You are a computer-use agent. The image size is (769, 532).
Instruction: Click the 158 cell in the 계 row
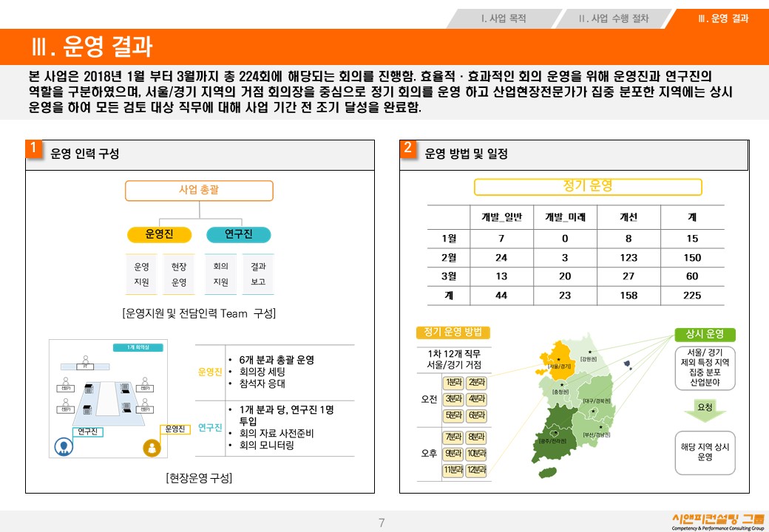point(629,296)
